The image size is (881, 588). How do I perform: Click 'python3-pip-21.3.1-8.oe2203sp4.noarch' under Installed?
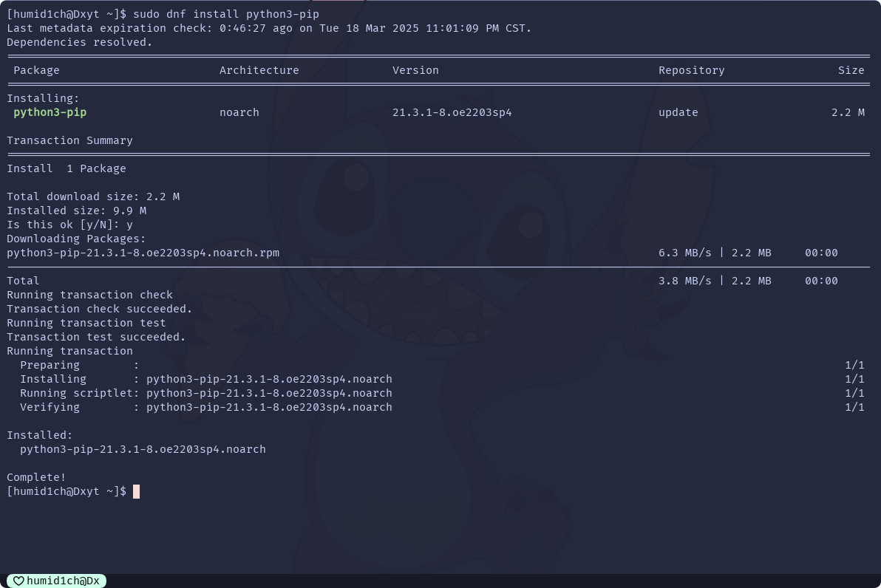[143, 449]
